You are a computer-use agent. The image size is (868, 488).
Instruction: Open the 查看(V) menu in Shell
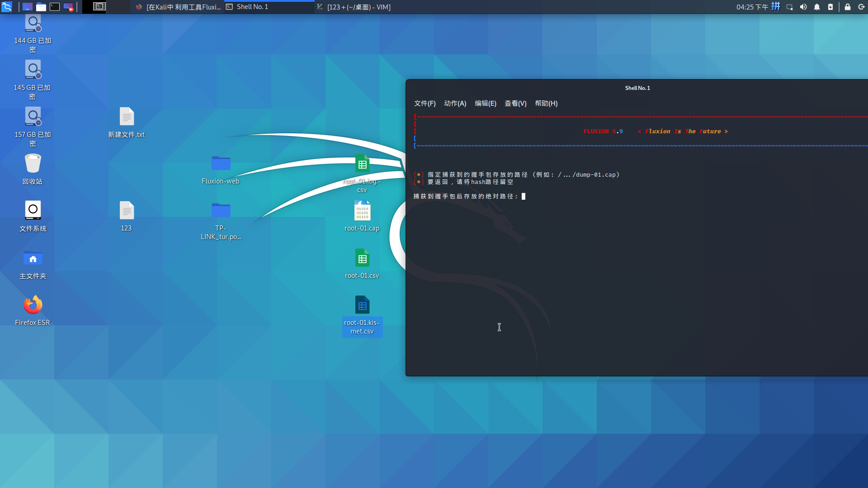coord(515,103)
